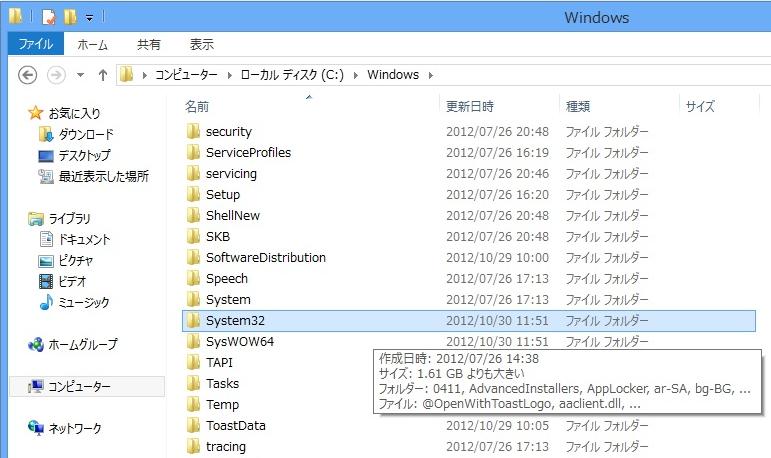Sort by 種類 column header
This screenshot has height=458, width=771.
[578, 106]
